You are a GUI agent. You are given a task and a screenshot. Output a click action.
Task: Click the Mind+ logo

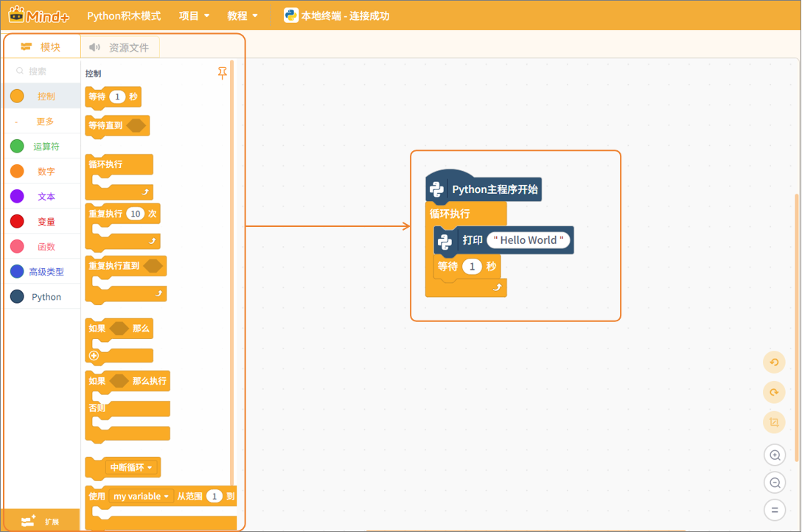[38, 15]
